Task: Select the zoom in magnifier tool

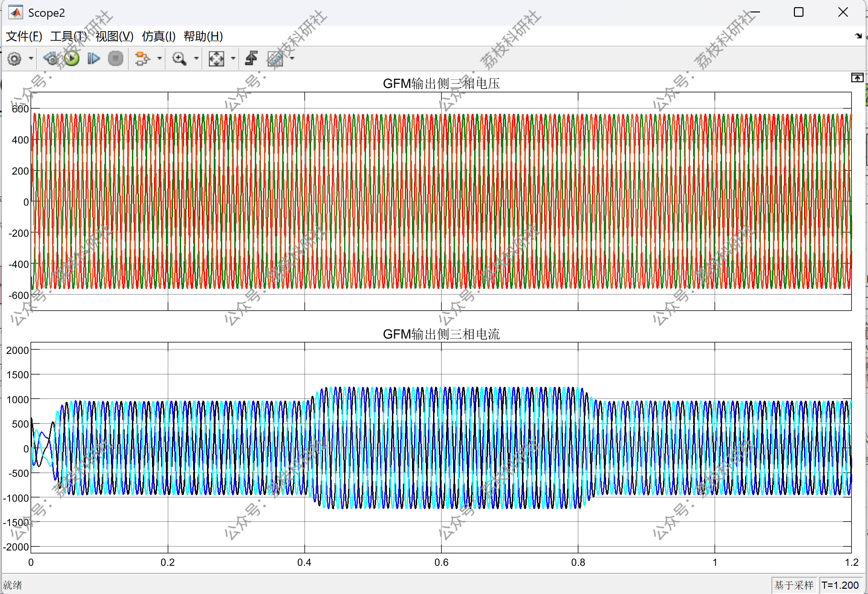Action: [x=179, y=59]
